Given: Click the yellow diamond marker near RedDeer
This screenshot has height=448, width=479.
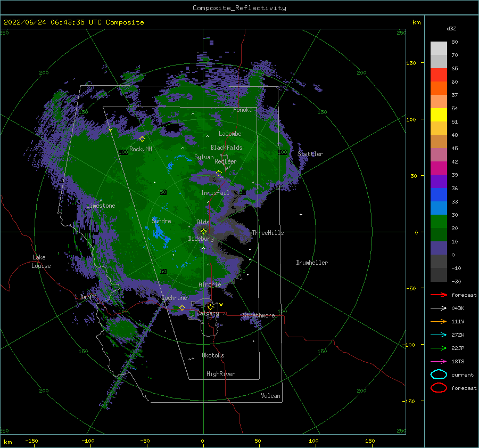Looking at the screenshot, I should coord(219,173).
